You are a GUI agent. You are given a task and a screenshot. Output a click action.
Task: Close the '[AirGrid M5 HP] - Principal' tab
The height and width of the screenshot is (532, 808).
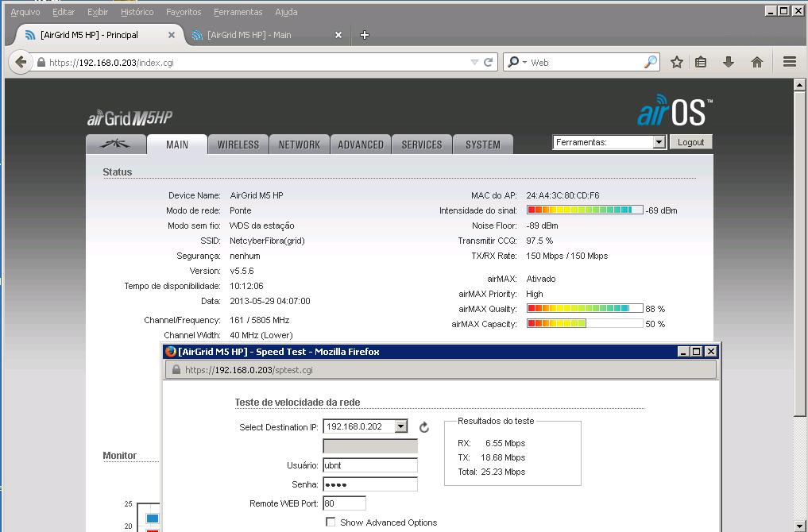coord(172,35)
